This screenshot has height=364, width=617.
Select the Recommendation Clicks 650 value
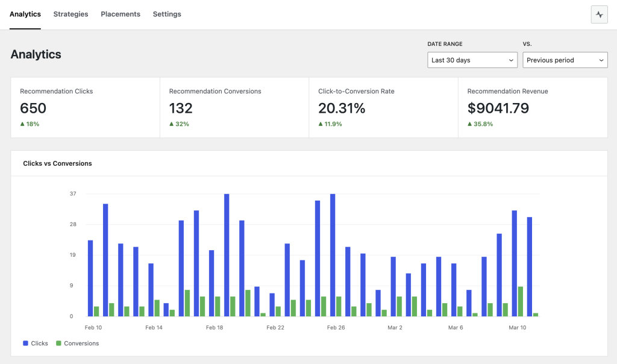[33, 108]
